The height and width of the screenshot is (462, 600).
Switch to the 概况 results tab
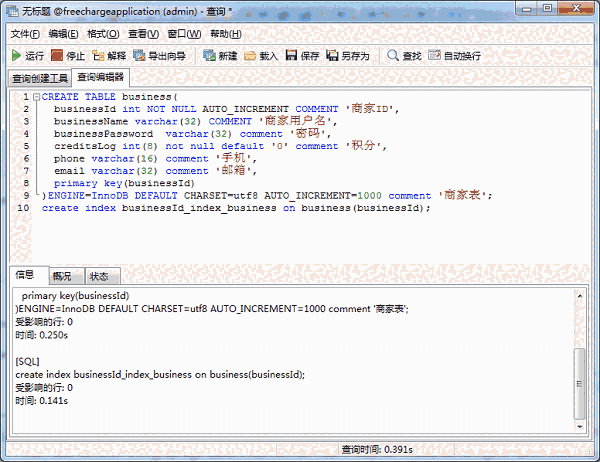click(62, 276)
